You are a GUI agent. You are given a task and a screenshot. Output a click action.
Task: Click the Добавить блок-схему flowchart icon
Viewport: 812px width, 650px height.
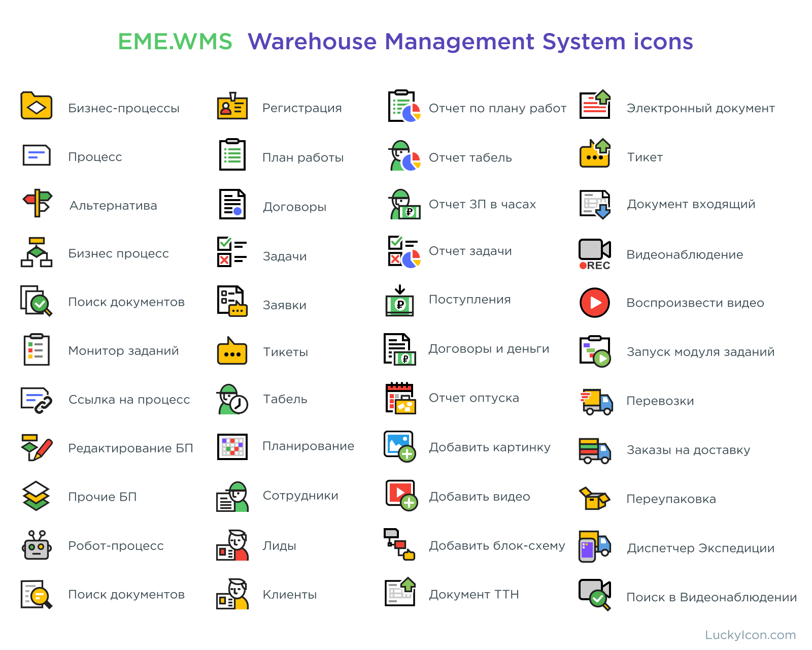(x=399, y=544)
